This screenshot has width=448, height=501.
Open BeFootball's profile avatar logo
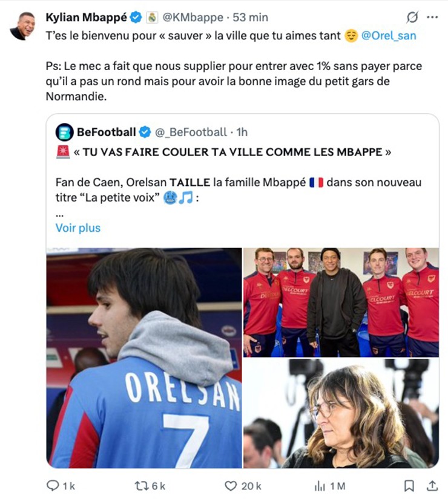(x=64, y=132)
